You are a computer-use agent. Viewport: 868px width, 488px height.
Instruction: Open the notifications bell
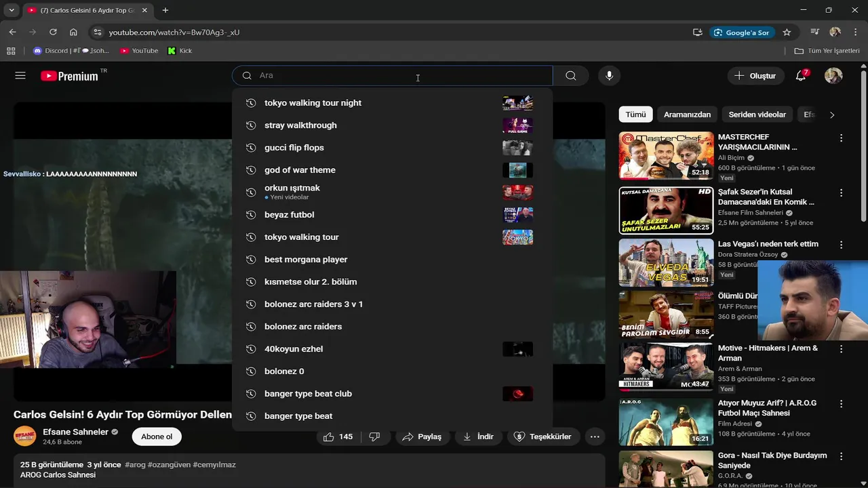[801, 76]
